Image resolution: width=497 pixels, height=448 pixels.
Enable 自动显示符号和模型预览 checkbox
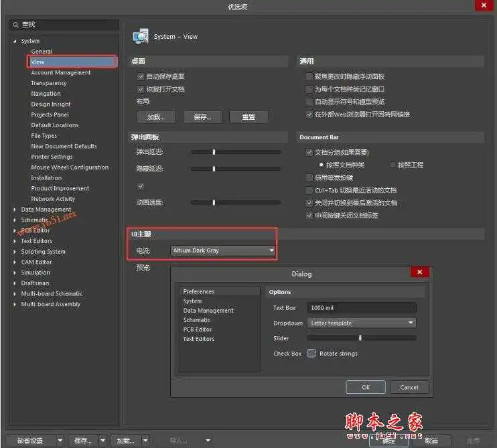tap(309, 102)
